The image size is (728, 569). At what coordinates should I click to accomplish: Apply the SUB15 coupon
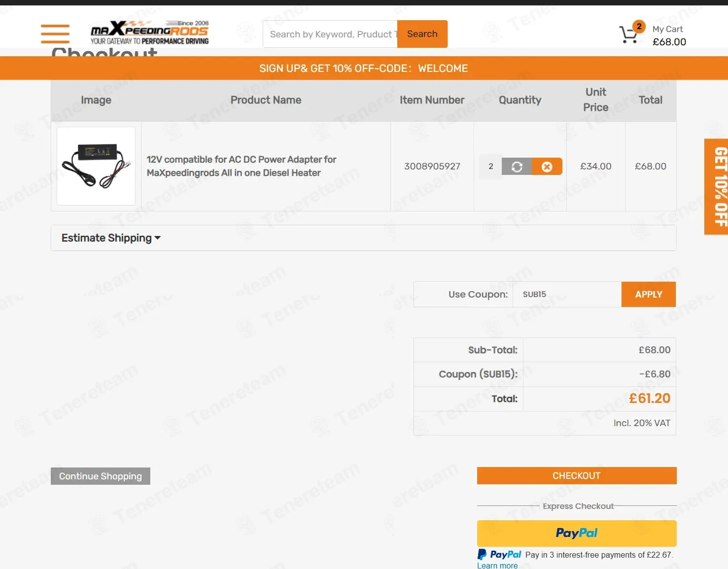(x=649, y=295)
